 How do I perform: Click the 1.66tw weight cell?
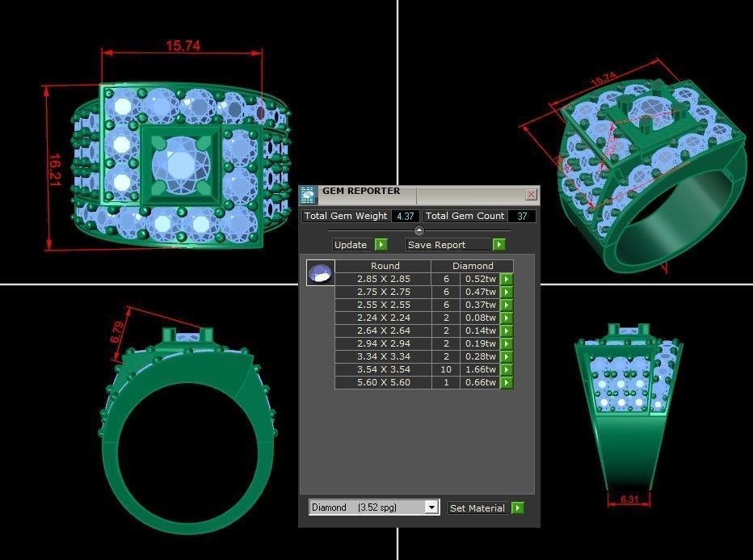[x=480, y=370]
